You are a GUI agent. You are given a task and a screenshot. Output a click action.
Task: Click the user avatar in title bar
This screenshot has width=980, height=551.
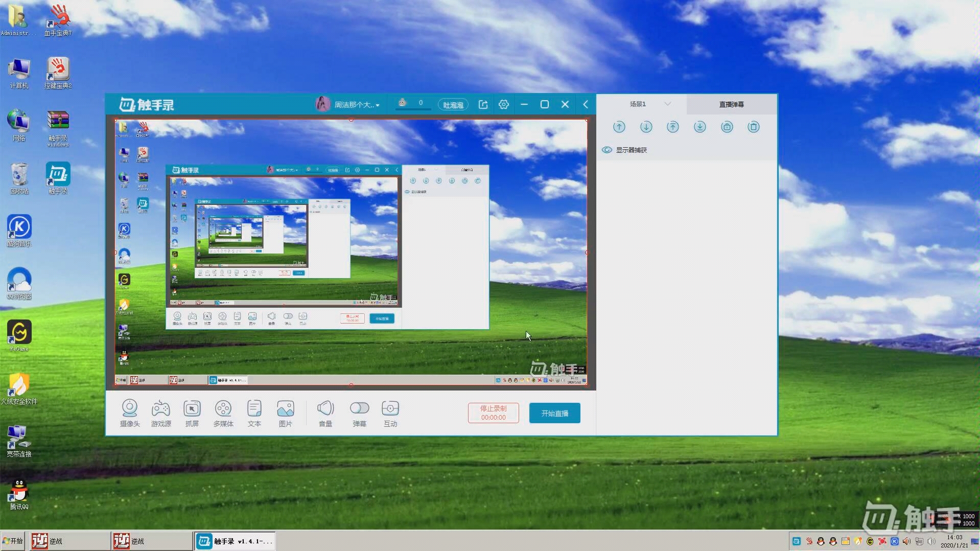(x=323, y=104)
